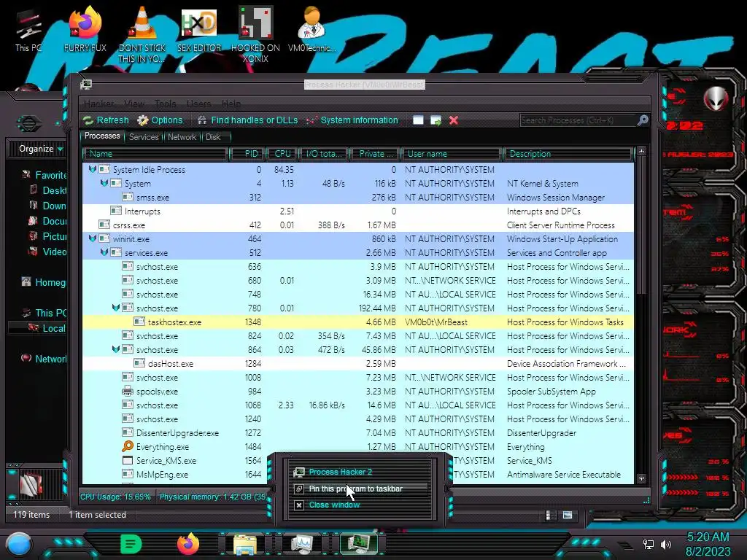Select the smss.exe process row
747x560 pixels.
[357, 197]
